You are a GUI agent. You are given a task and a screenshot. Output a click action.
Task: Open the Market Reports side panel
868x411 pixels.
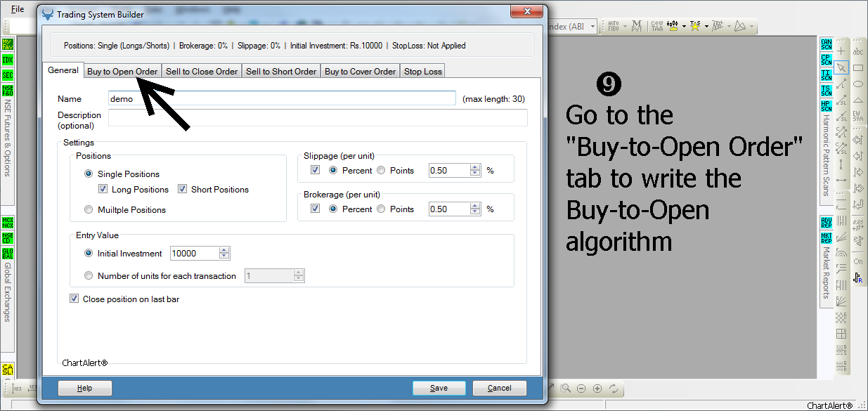click(827, 273)
